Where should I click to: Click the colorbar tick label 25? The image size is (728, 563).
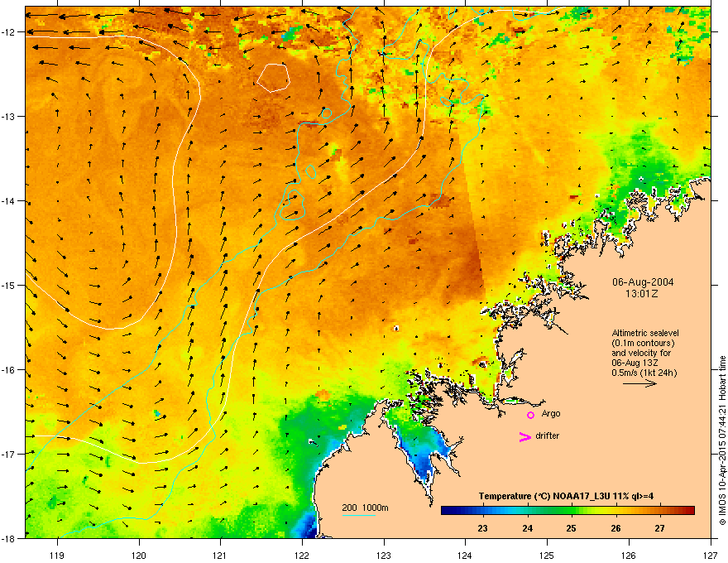pyautogui.click(x=572, y=528)
